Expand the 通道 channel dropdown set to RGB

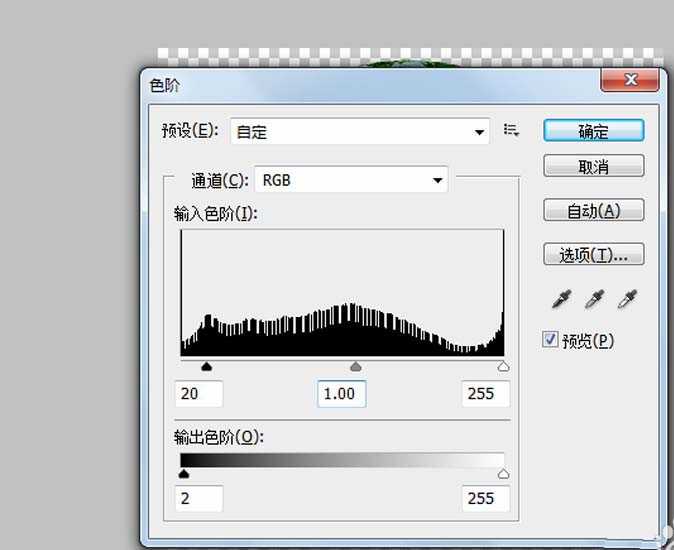click(351, 180)
